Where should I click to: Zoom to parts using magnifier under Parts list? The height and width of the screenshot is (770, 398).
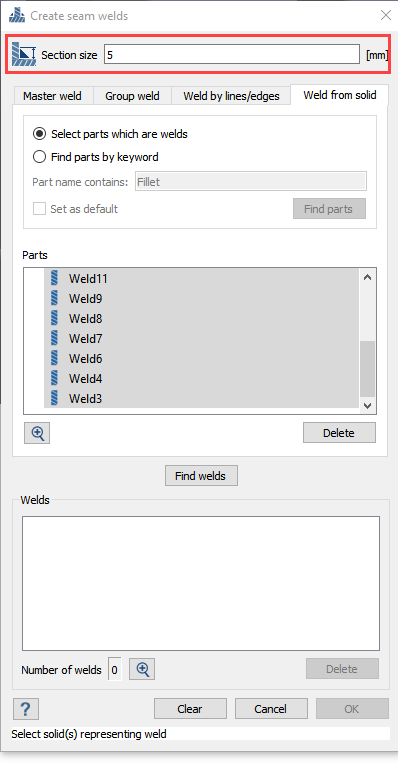coord(37,433)
